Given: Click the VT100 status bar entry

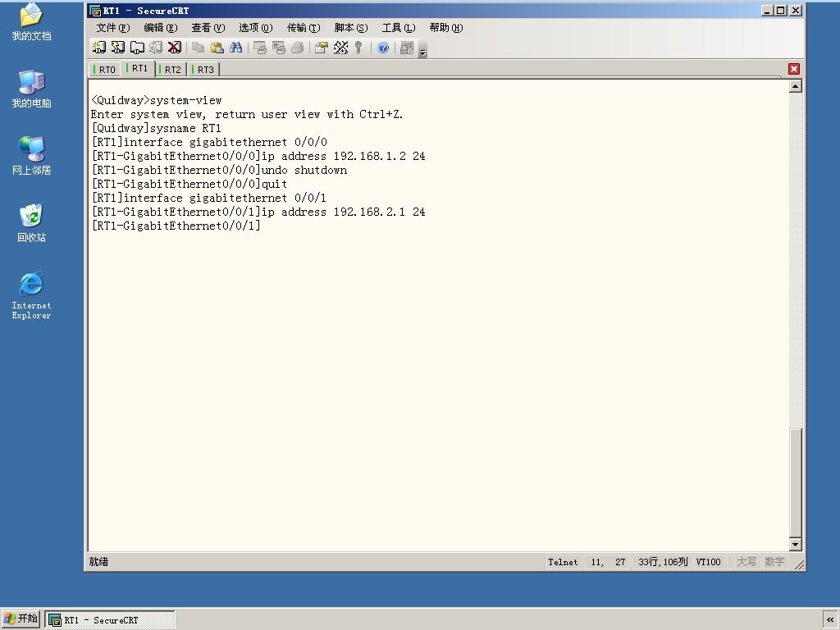Looking at the screenshot, I should [x=708, y=562].
